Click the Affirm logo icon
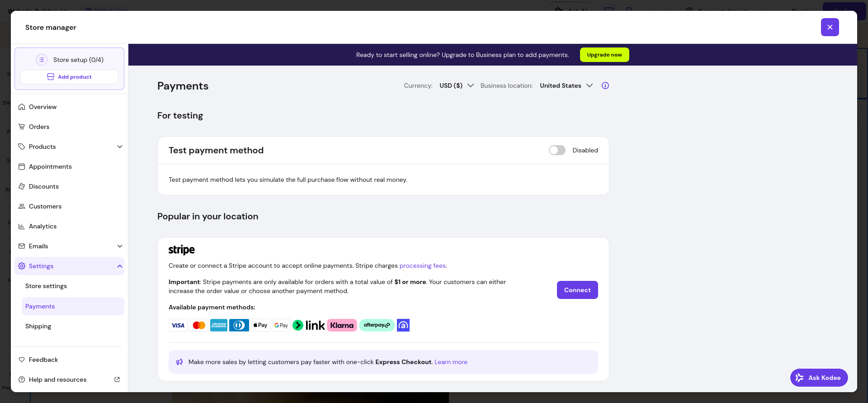The height and width of the screenshot is (403, 868). tap(403, 325)
